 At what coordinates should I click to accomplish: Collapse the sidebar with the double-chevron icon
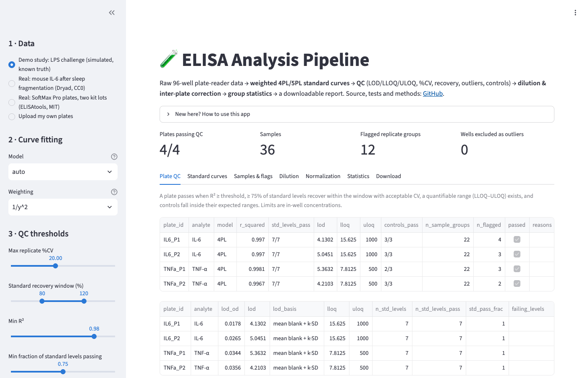coord(112,13)
